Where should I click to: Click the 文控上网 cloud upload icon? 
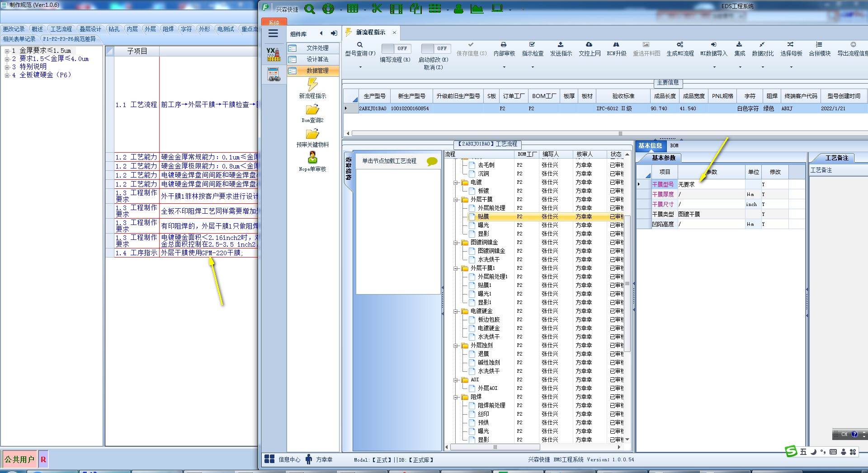click(589, 45)
